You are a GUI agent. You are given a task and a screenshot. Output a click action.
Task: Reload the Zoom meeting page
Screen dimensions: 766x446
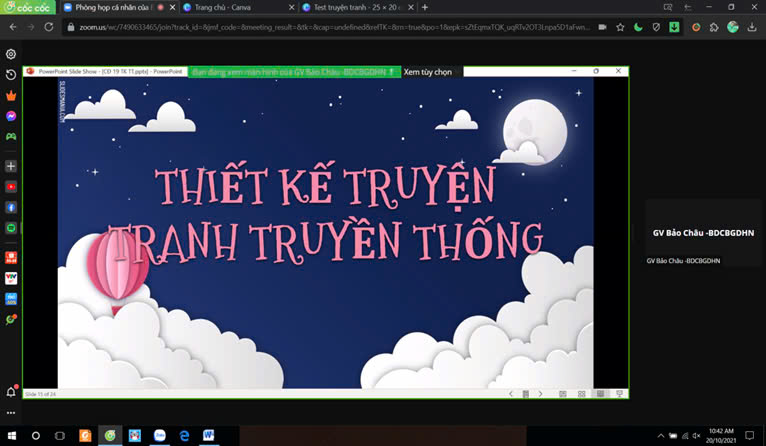coord(49,27)
